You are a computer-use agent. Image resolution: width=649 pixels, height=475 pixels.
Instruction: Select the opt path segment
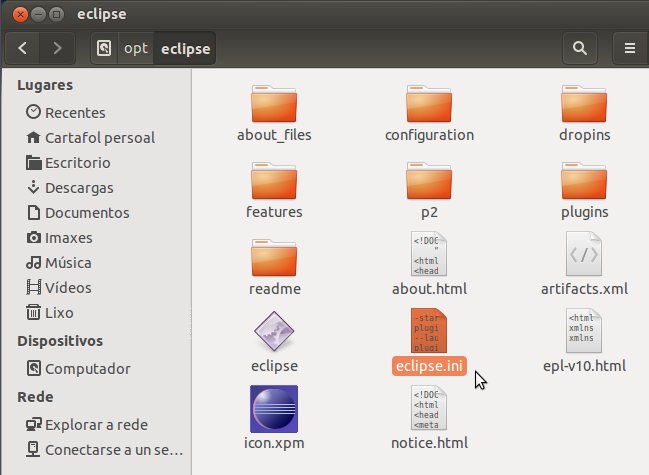pyautogui.click(x=136, y=48)
